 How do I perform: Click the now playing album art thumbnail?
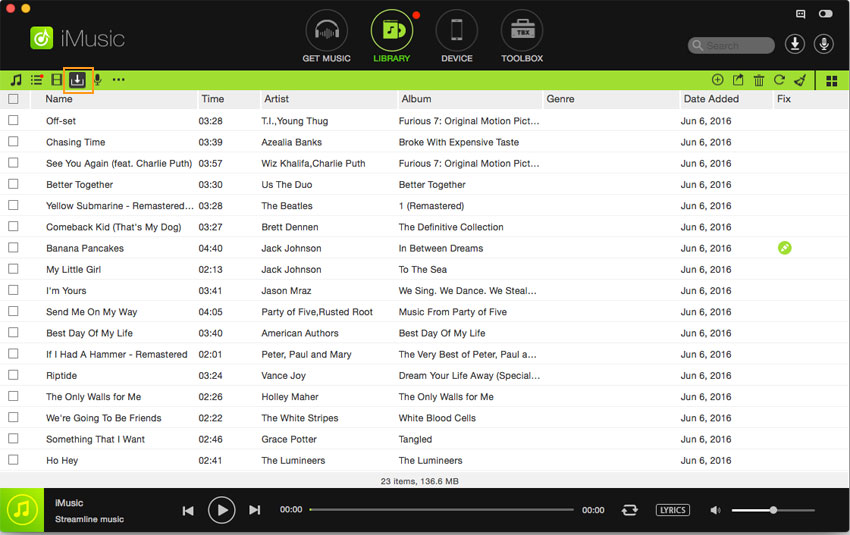[x=22, y=510]
